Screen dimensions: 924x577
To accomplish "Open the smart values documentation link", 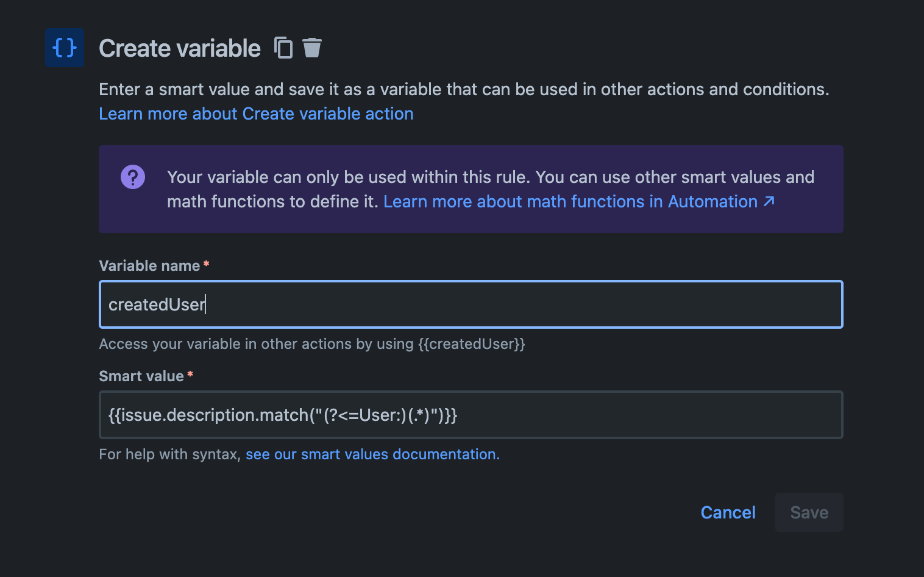I will click(372, 454).
